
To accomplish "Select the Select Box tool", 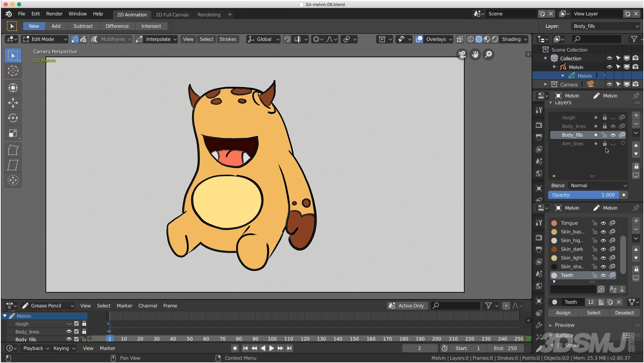I will pyautogui.click(x=13, y=56).
